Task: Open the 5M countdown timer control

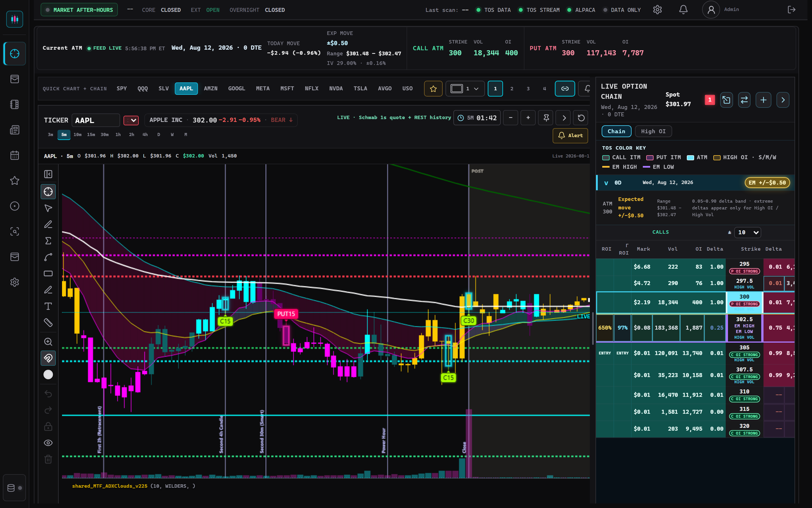Action: click(477, 118)
